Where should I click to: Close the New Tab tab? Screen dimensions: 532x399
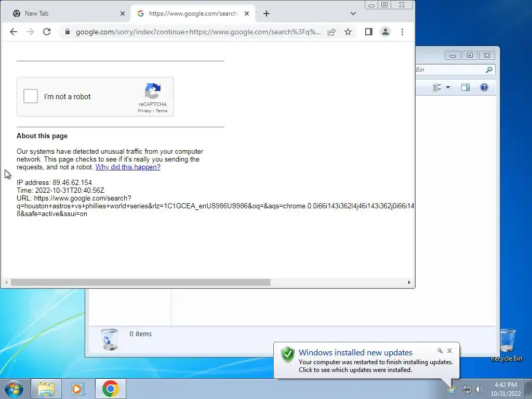click(123, 14)
